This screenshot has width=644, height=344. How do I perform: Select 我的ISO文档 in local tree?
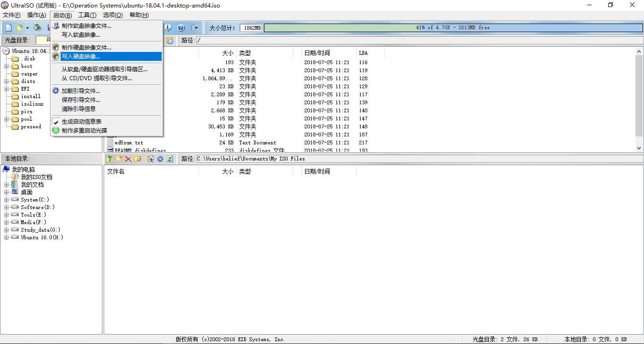click(36, 177)
